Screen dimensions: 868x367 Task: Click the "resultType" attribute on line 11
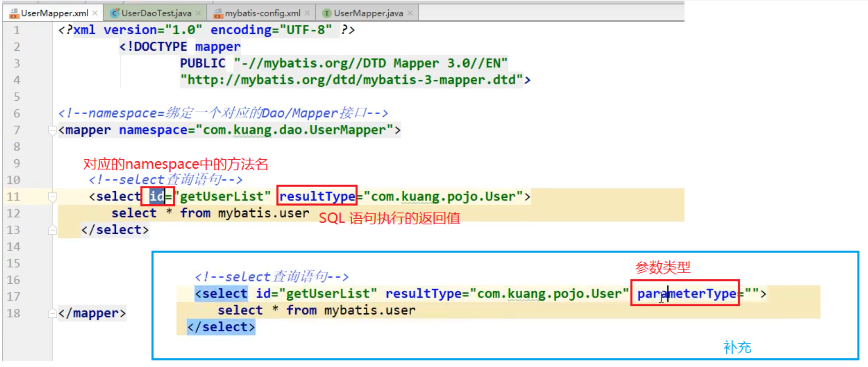tap(317, 197)
